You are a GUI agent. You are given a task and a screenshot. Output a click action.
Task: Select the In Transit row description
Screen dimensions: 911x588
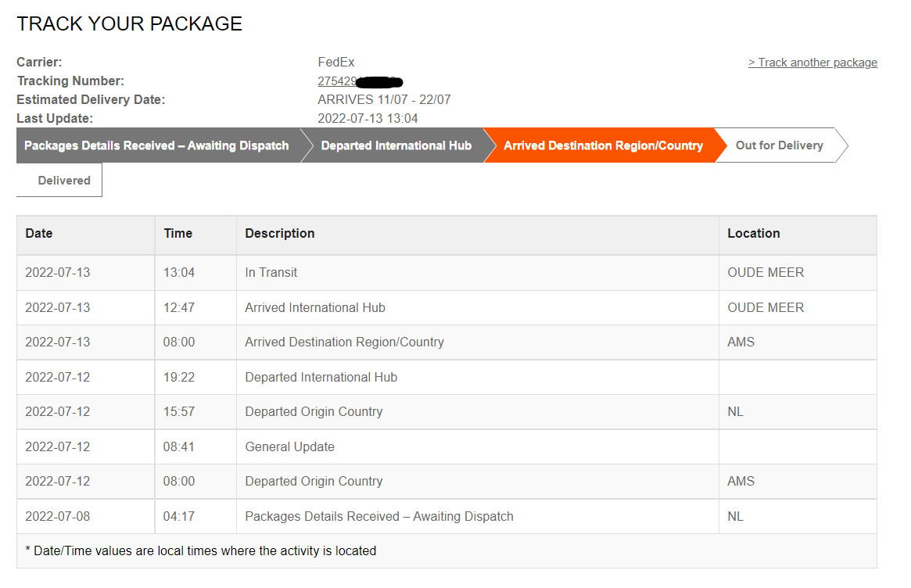coord(271,273)
